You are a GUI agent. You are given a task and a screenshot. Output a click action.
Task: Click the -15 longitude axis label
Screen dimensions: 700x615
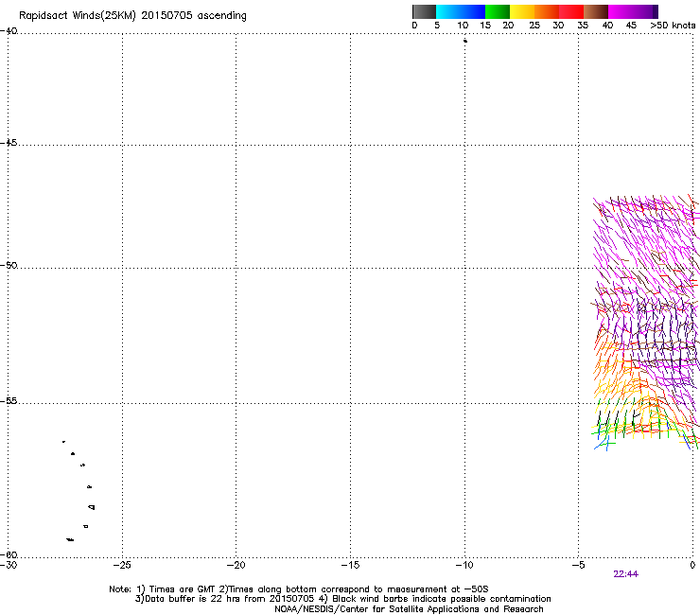[x=350, y=565]
